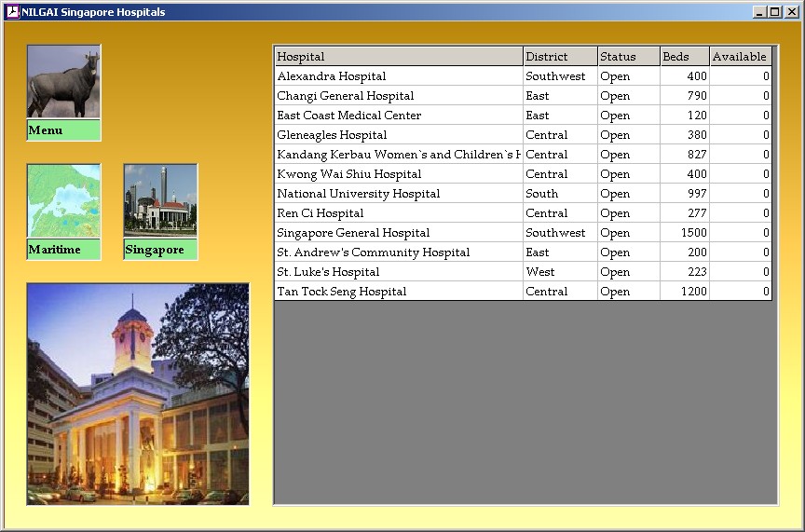Click the large hospital building photo
The width and height of the screenshot is (805, 532).
point(138,394)
